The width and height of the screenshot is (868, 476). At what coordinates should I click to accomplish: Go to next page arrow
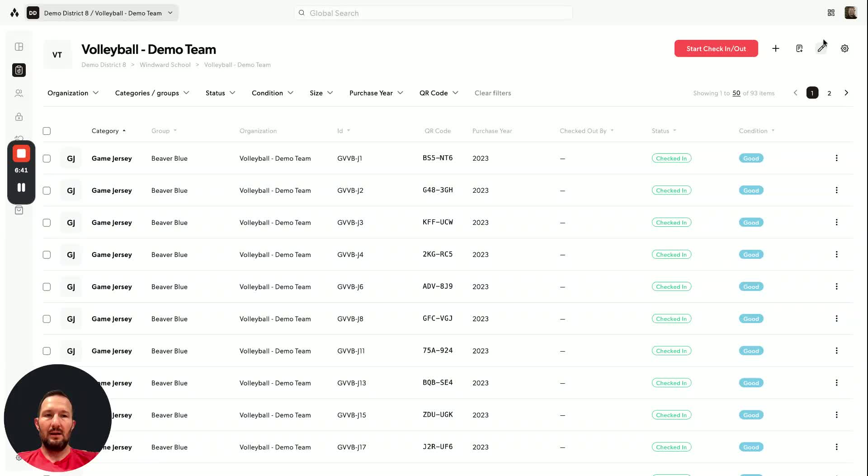846,93
